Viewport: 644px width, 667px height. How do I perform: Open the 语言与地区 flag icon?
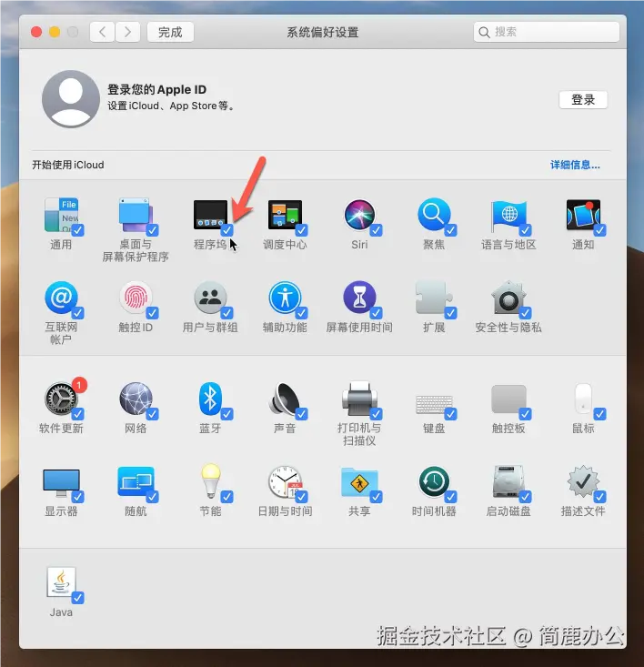point(508,216)
